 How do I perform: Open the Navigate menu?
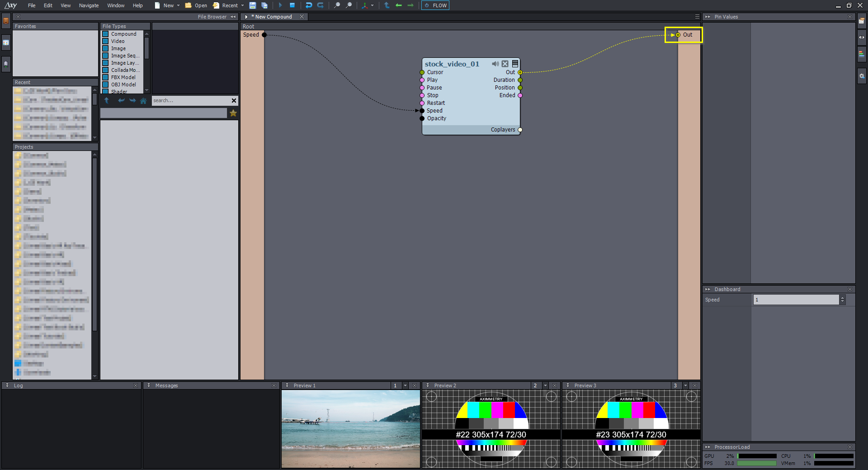[x=89, y=5]
